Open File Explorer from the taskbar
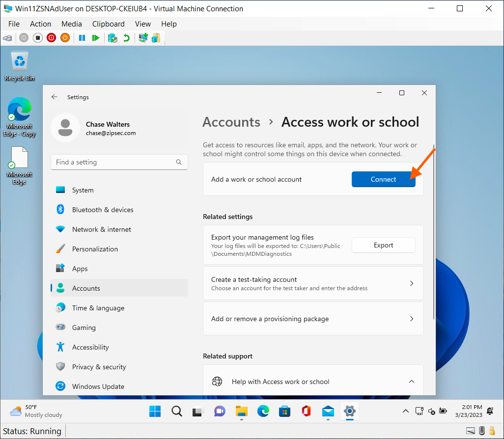This screenshot has width=504, height=439. [241, 411]
